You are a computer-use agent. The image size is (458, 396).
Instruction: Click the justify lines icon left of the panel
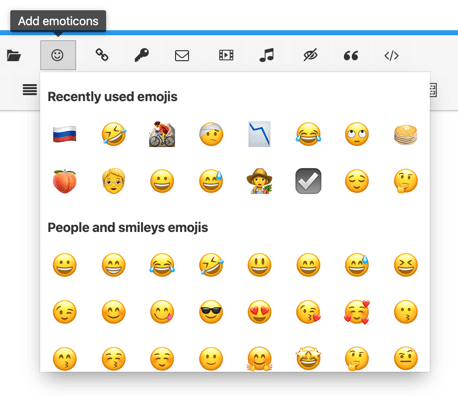pyautogui.click(x=30, y=89)
